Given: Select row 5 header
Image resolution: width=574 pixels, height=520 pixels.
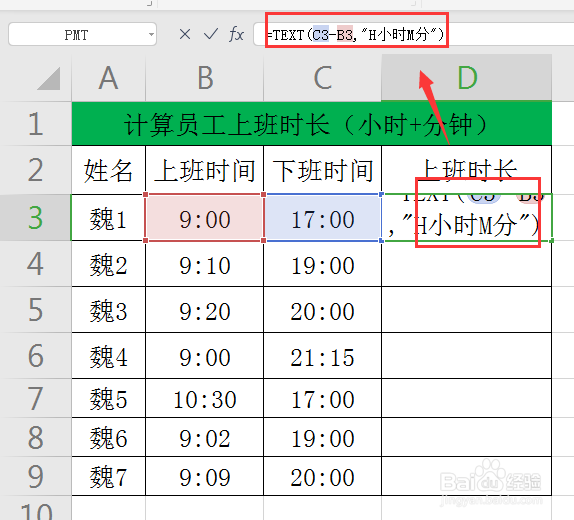Looking at the screenshot, I should tap(36, 310).
